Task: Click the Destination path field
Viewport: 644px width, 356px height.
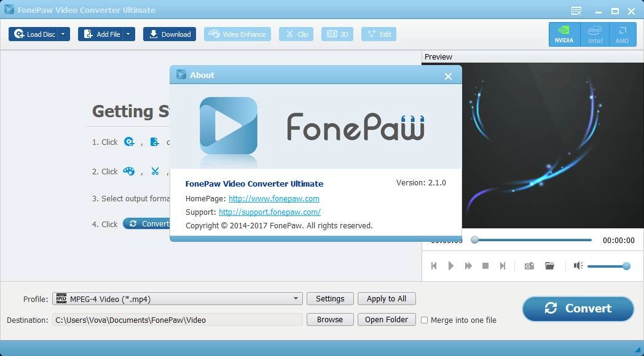Action: 178,320
